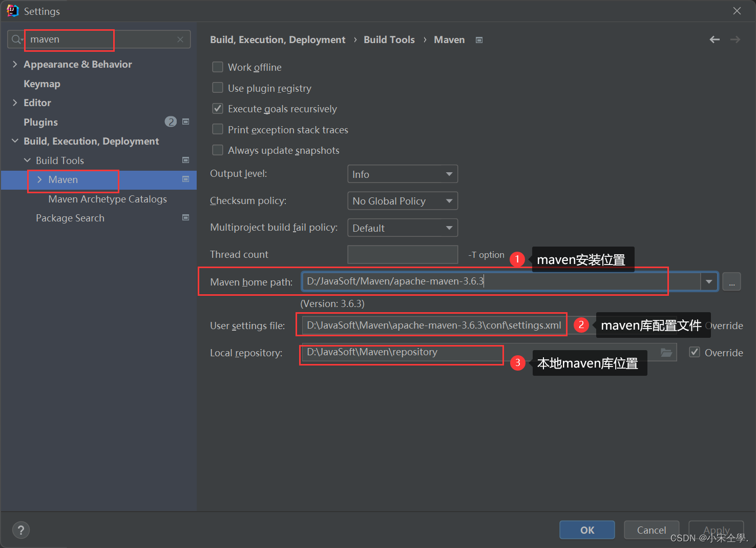This screenshot has width=756, height=548.
Task: Open Maven home path dropdown arrow
Action: point(709,281)
